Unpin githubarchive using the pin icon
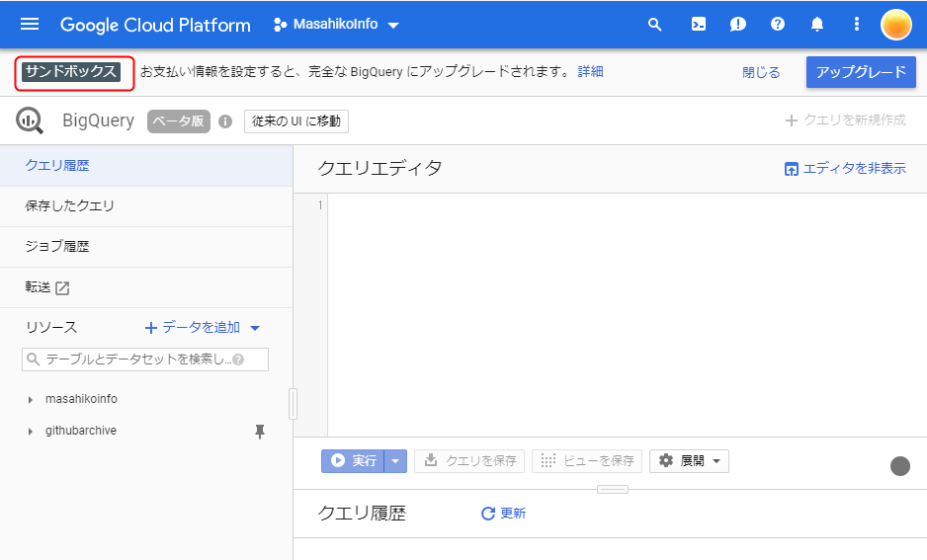 (260, 432)
